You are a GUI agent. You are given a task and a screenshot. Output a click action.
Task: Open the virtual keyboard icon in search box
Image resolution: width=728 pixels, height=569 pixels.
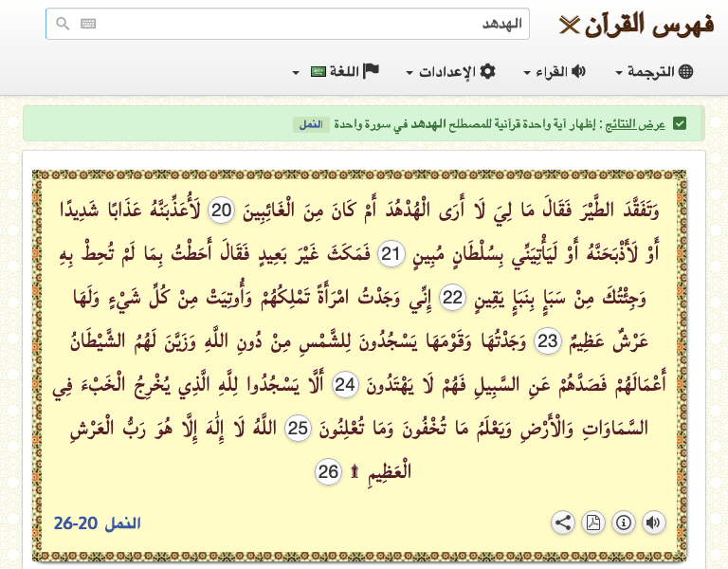pyautogui.click(x=88, y=25)
